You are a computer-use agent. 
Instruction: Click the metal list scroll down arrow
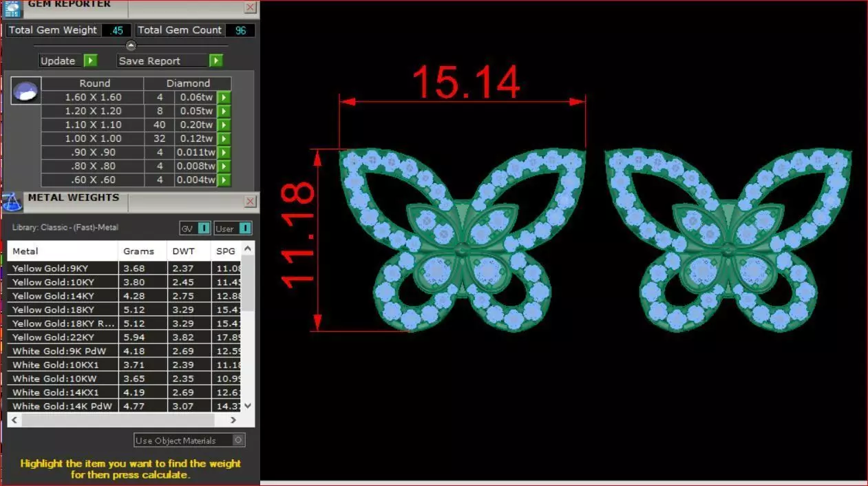248,406
